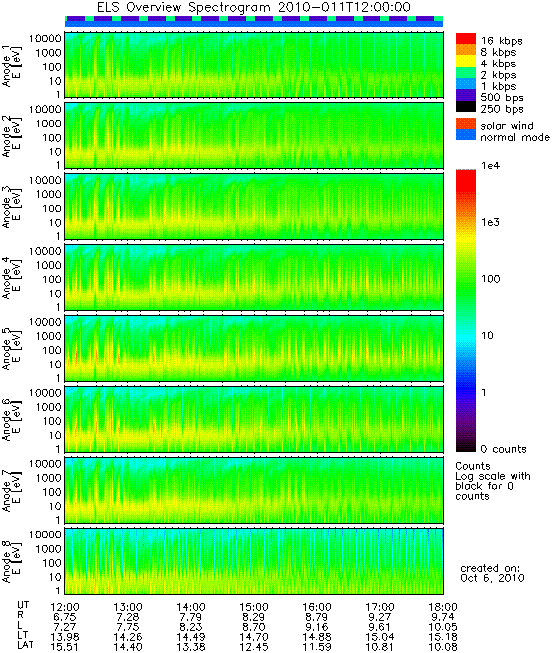Click the LAT value '12.45'
The height and width of the screenshot is (653, 552).
(254, 647)
